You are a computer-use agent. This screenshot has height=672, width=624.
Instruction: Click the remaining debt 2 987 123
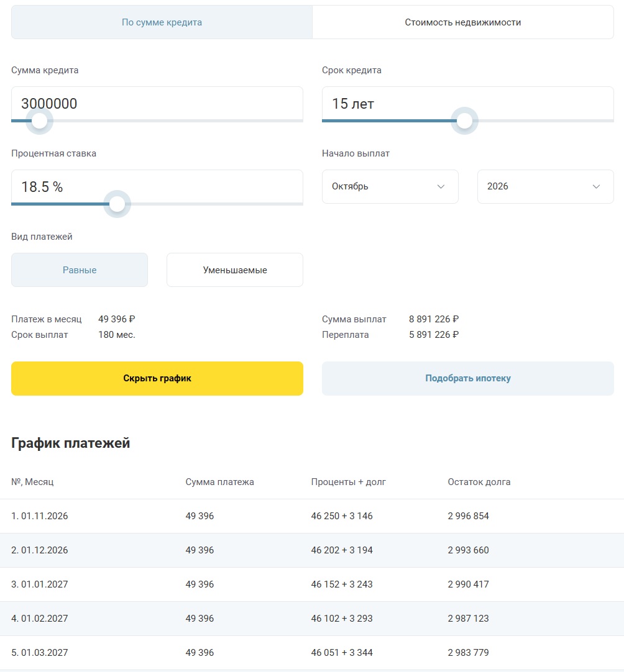469,619
